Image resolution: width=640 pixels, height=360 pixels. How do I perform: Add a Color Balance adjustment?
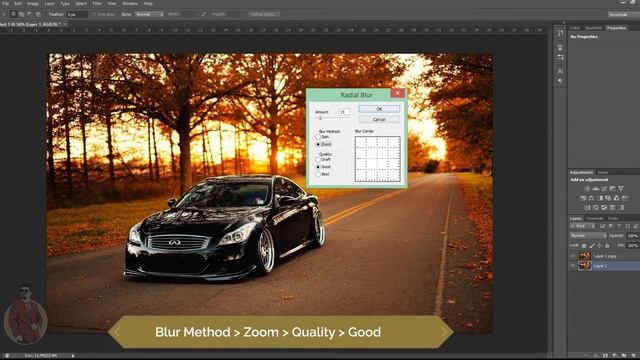tap(591, 198)
